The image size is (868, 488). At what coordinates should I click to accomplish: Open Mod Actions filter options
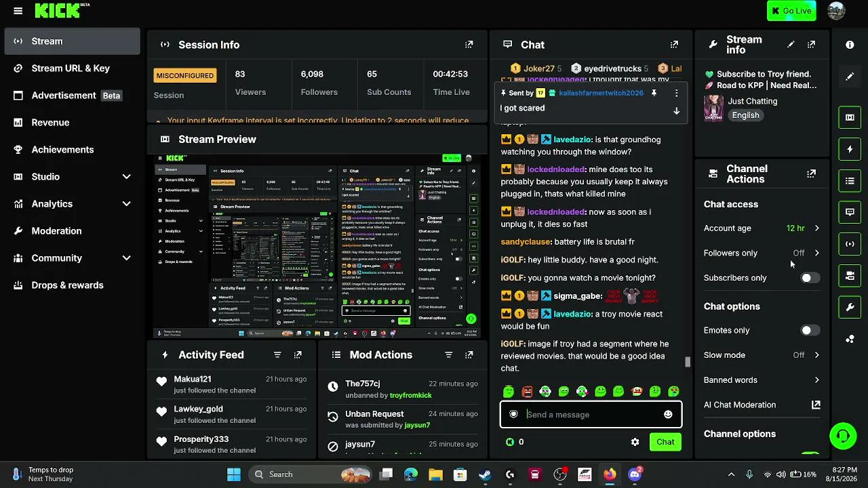pyautogui.click(x=448, y=354)
